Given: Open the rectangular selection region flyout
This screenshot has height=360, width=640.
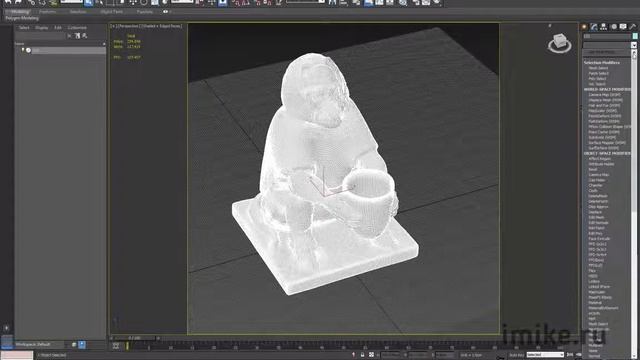Looking at the screenshot, I should (111, 2).
